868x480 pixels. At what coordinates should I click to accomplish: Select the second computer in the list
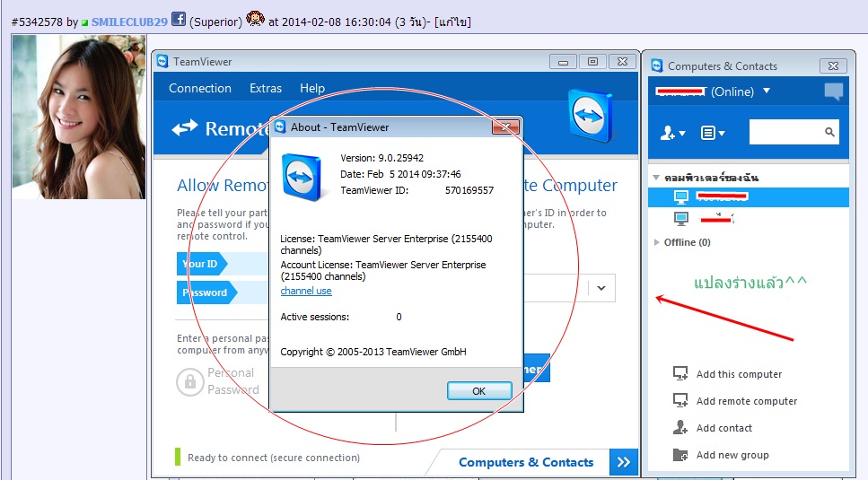(x=749, y=218)
